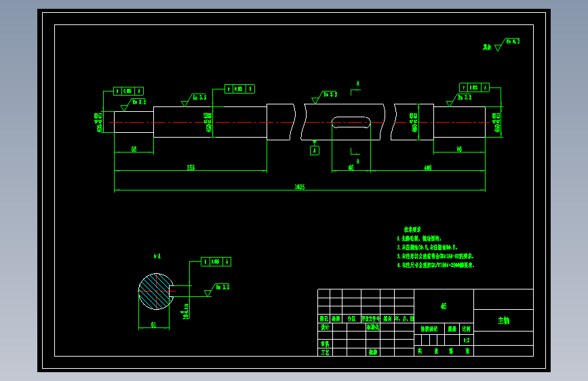
Task: Click the 设计 row label
Action: (x=325, y=327)
